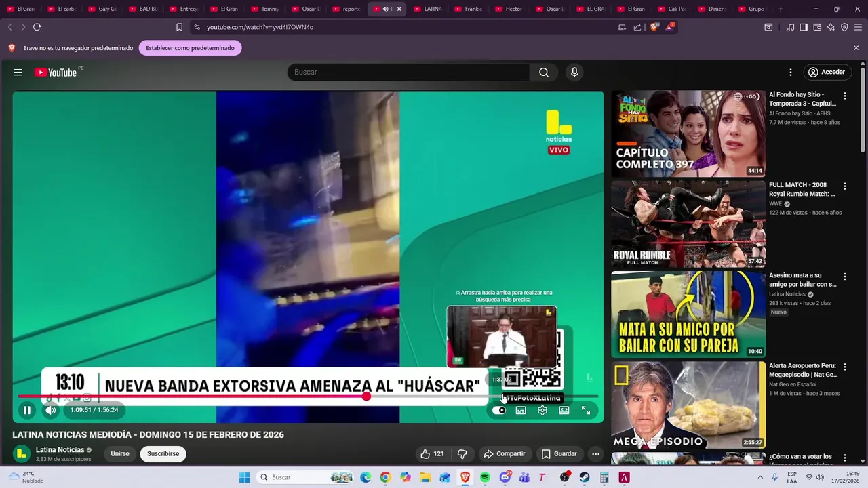Switch to the Tommy tab
The width and height of the screenshot is (868, 488).
(265, 9)
